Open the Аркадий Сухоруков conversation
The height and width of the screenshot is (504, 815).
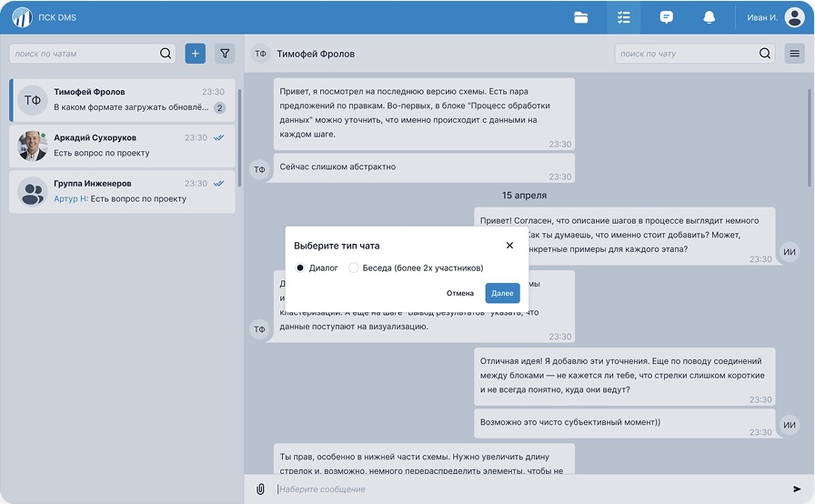[122, 146]
